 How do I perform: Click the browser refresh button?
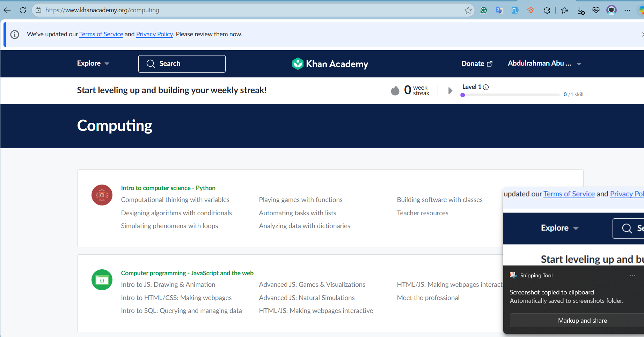[x=23, y=10]
